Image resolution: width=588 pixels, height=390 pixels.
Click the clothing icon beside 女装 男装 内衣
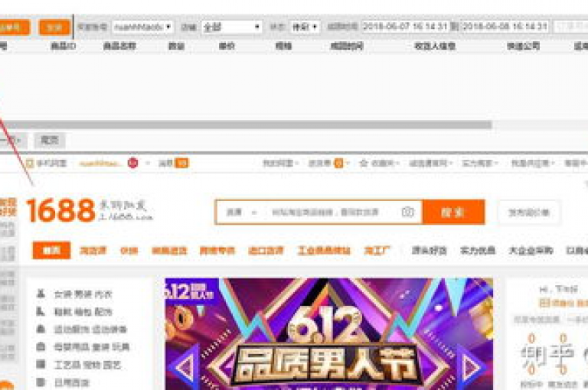41,294
